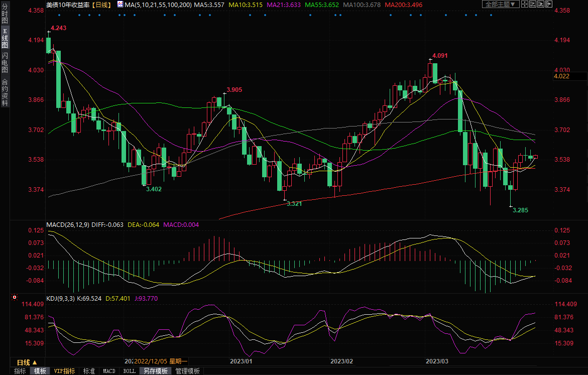Open 合约资料 side tab

[x=5, y=91]
